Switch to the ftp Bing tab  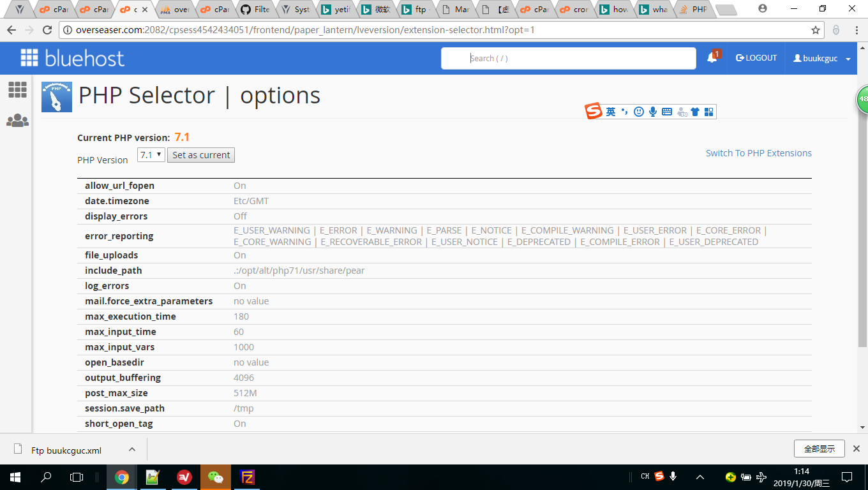click(415, 10)
